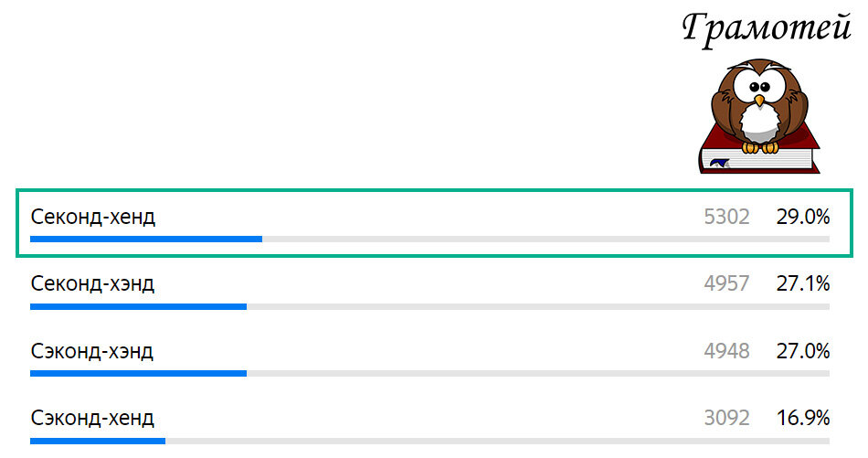Click the owl on book illustration

pyautogui.click(x=759, y=116)
